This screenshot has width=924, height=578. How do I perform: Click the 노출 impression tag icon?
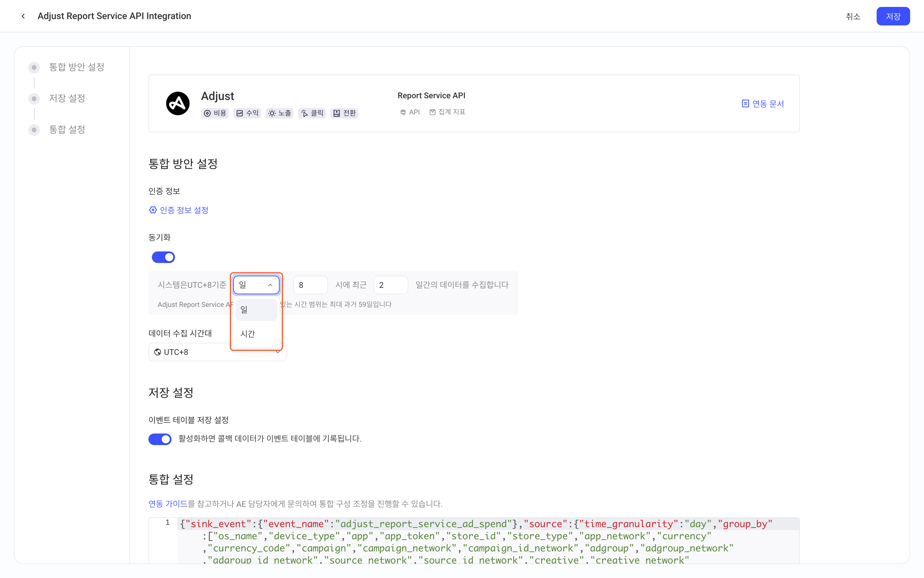pyautogui.click(x=272, y=113)
